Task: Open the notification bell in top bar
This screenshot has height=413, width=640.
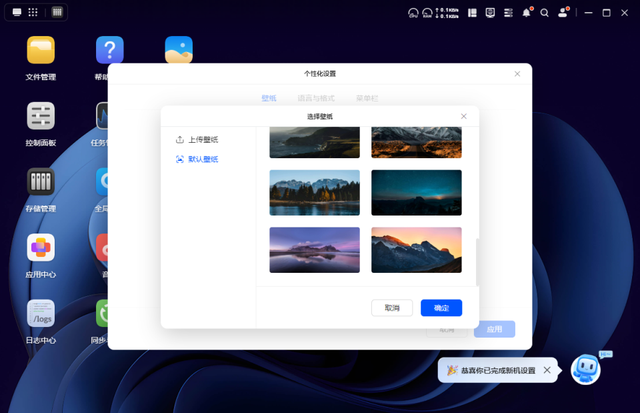Action: (527, 13)
